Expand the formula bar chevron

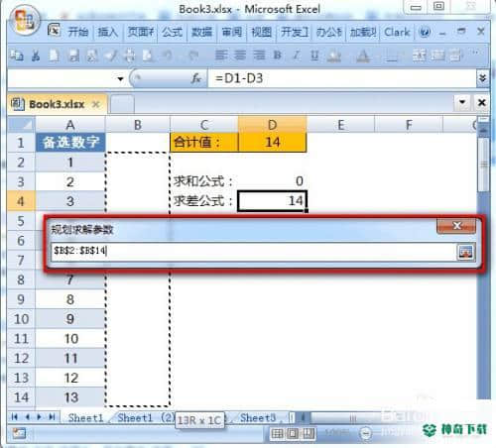482,78
